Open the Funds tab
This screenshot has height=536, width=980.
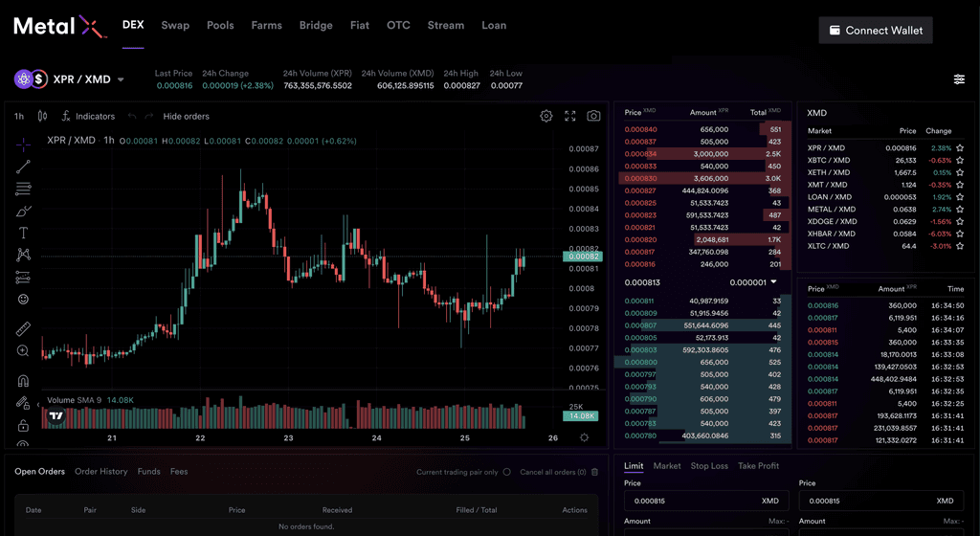(148, 472)
